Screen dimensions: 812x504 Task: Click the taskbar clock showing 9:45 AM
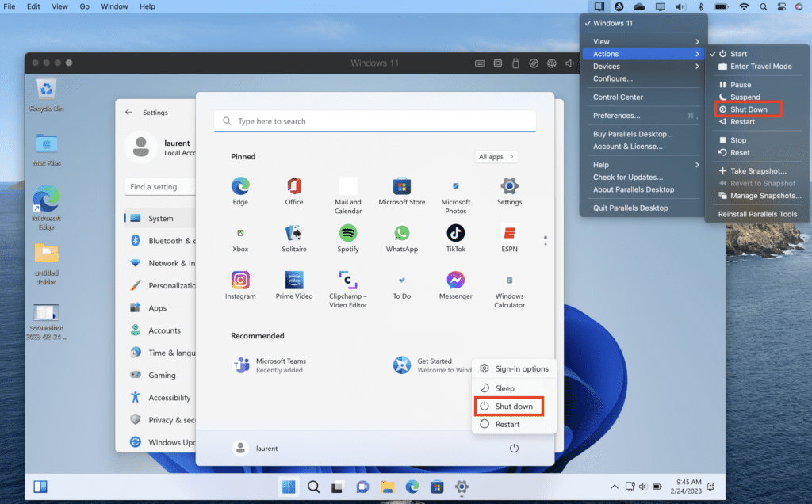(686, 487)
